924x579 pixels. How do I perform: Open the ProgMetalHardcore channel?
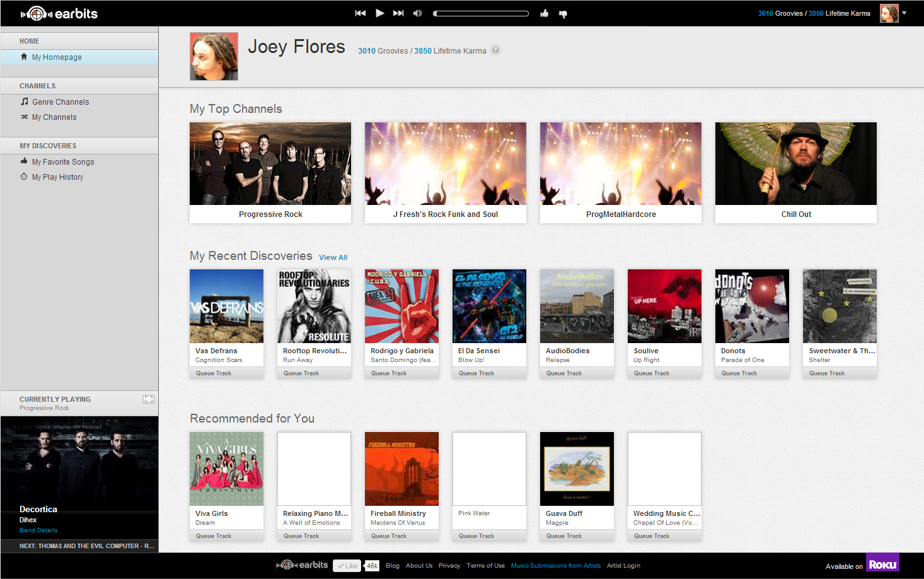[621, 173]
